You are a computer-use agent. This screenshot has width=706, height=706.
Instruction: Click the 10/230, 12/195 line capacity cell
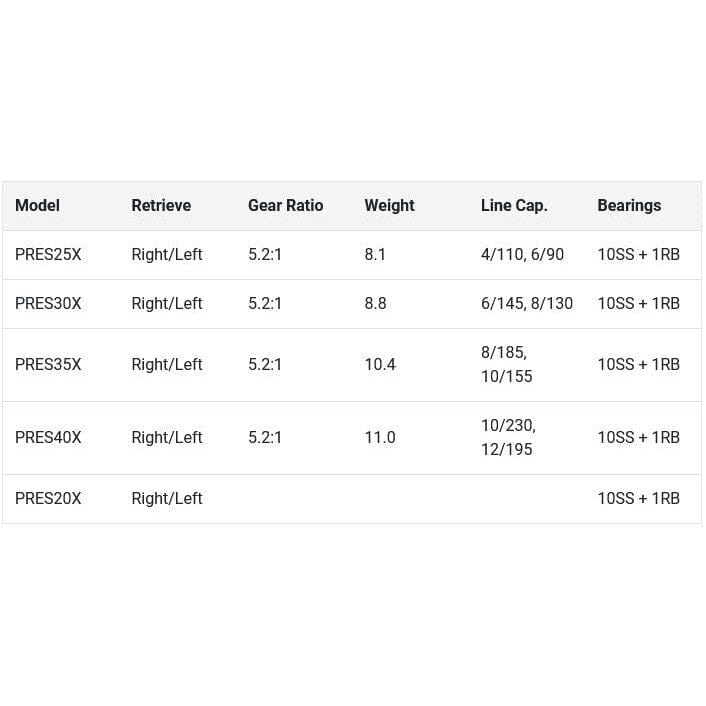(x=508, y=437)
